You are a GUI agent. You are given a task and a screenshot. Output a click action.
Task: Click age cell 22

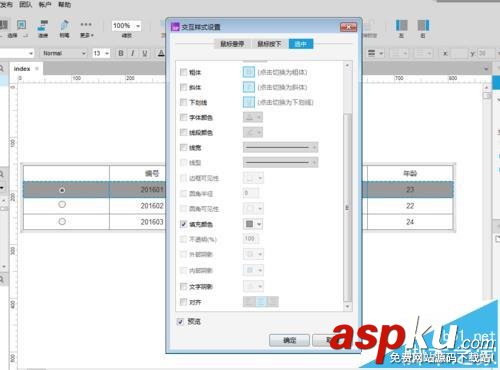tap(410, 206)
